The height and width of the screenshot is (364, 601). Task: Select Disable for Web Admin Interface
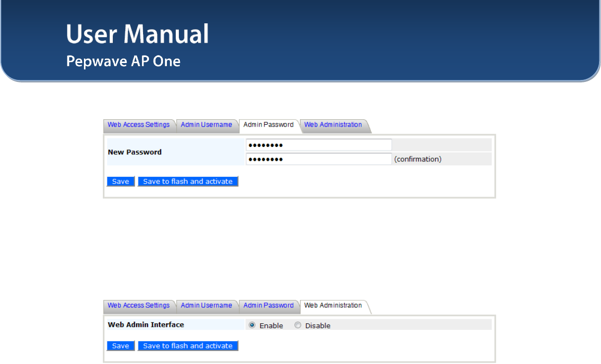click(298, 325)
